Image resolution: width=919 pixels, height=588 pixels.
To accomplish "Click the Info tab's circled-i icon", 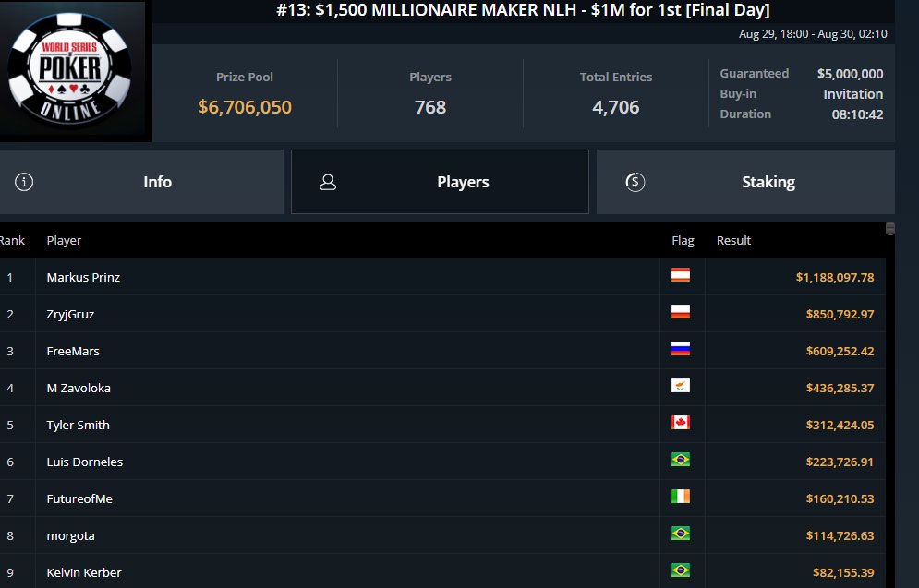I will (x=25, y=182).
